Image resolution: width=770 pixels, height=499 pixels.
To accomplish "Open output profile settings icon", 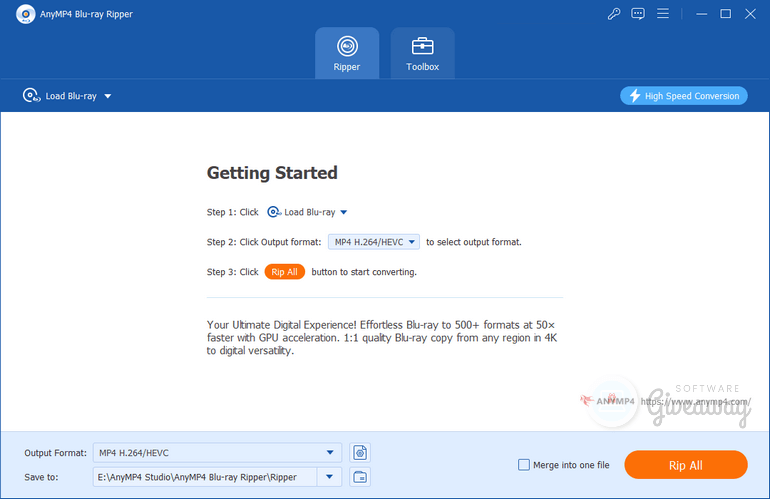I will (x=360, y=453).
